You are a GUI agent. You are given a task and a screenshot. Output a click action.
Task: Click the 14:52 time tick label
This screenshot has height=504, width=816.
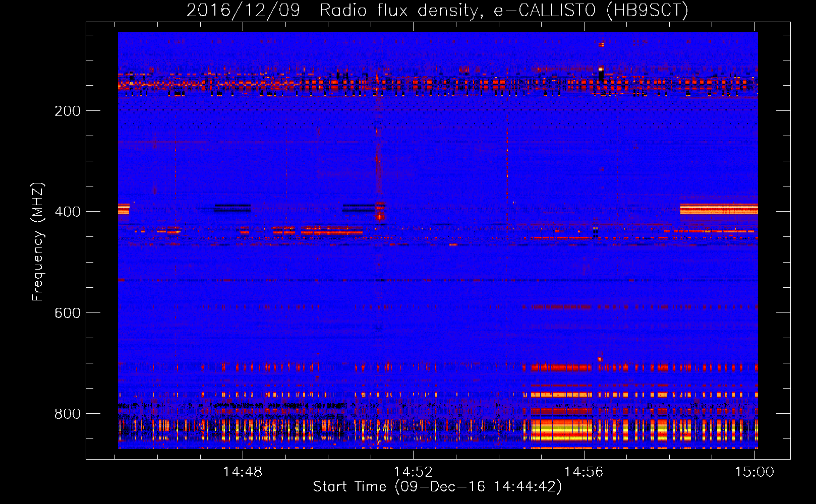click(413, 472)
